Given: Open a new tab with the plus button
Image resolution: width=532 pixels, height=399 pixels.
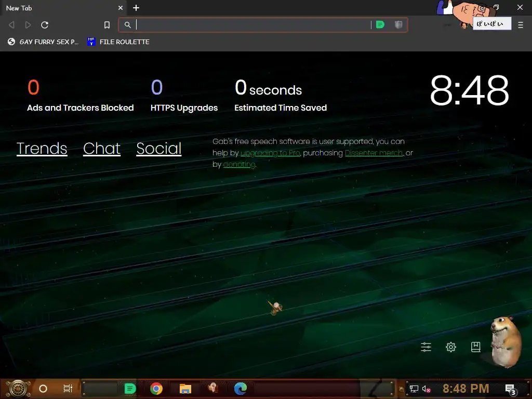Looking at the screenshot, I should pos(136,8).
